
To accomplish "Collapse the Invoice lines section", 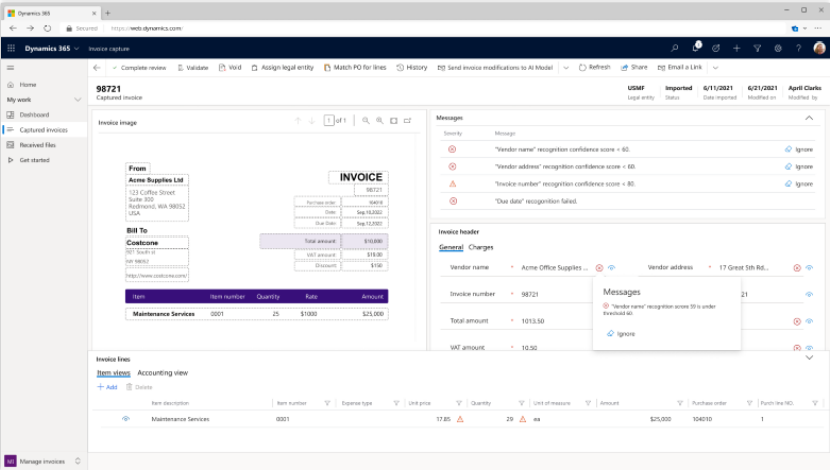I will point(809,358).
